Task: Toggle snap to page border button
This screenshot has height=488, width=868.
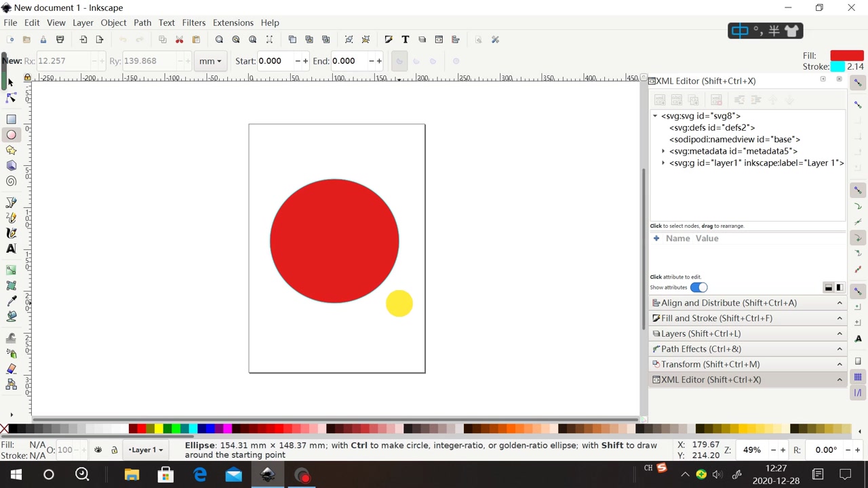Action: click(x=858, y=362)
